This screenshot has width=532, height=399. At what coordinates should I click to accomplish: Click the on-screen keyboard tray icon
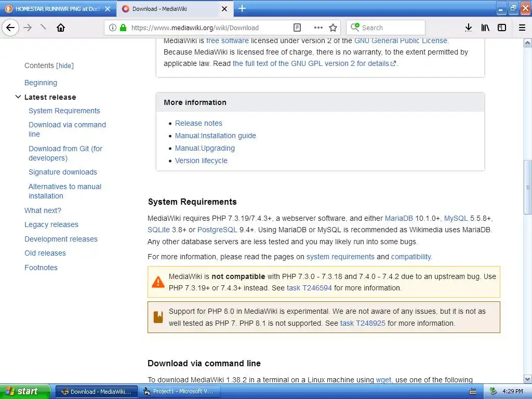[473, 392]
